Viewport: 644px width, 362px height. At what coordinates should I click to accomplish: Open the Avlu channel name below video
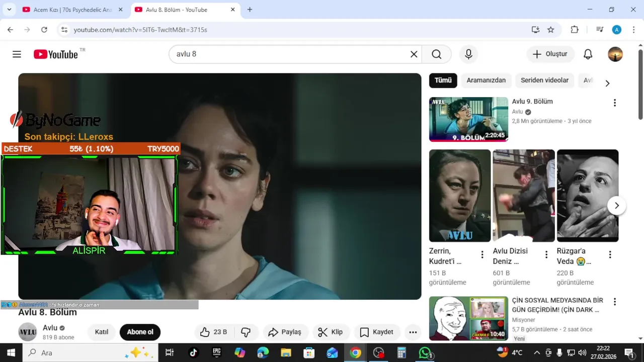point(50,328)
